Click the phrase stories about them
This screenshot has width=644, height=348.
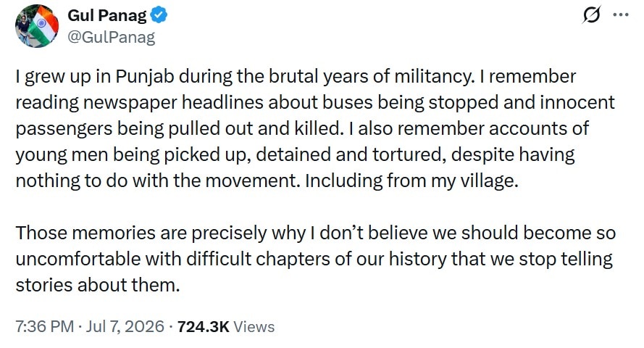[98, 285]
